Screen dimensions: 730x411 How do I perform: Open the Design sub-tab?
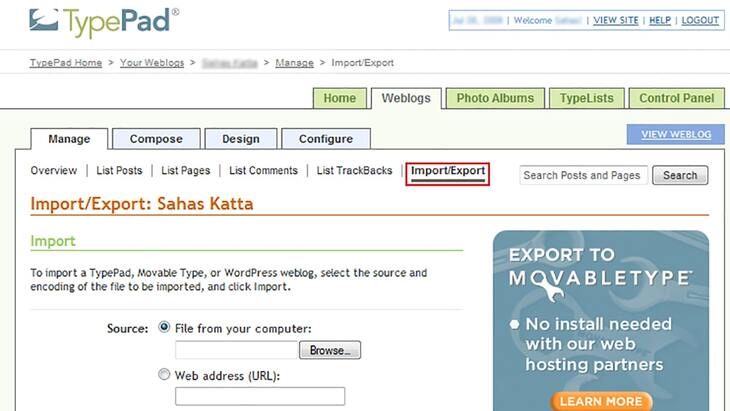[241, 139]
